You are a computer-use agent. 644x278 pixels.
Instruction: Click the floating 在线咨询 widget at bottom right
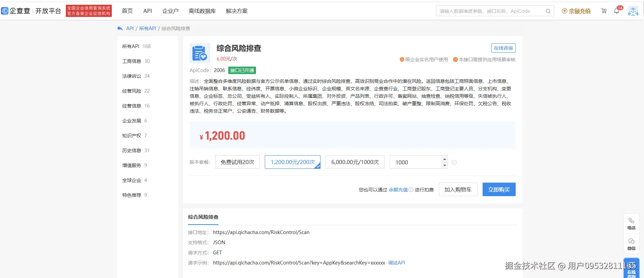tap(631, 269)
